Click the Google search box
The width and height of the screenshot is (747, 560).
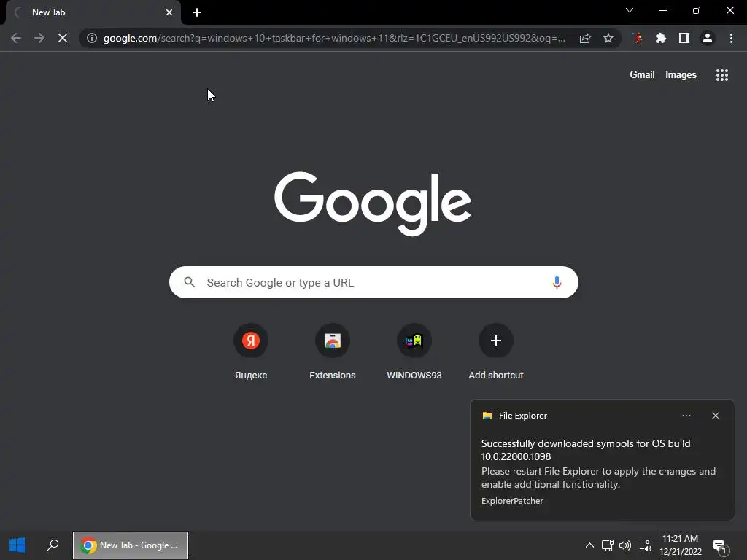pos(373,282)
